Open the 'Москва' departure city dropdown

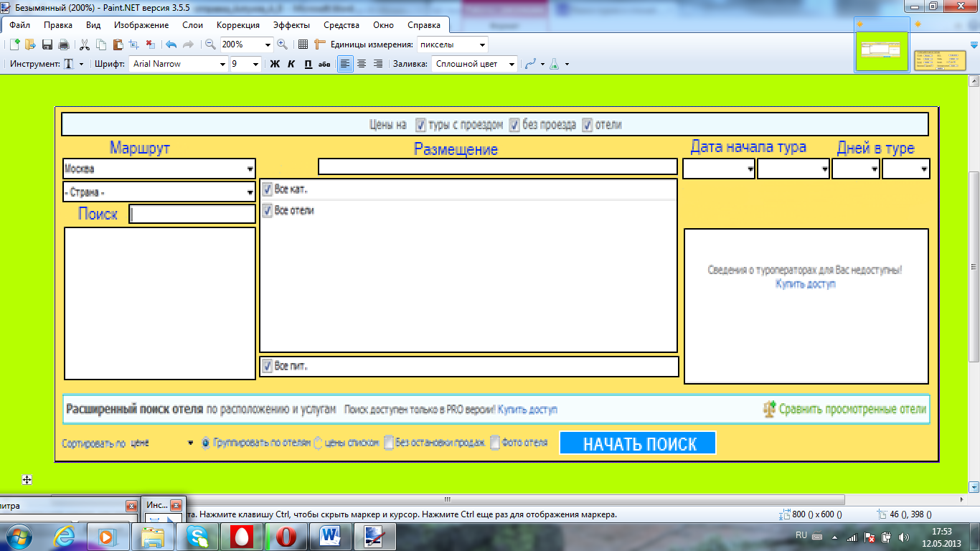(x=250, y=169)
